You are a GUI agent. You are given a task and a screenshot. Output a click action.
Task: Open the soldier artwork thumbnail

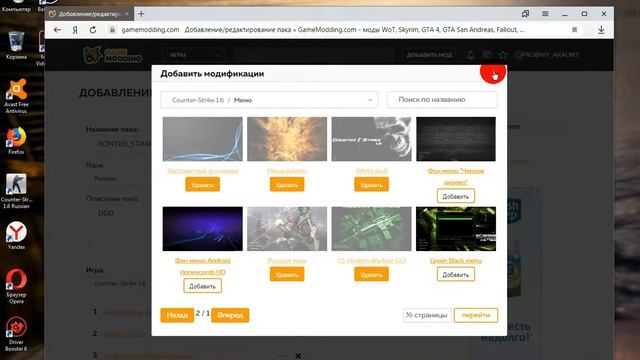[287, 229]
